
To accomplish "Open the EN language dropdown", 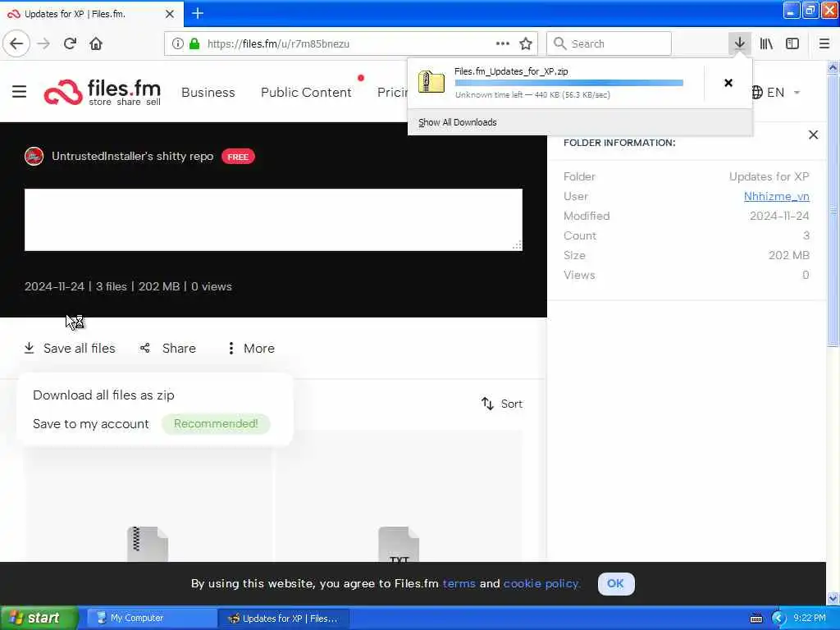I will pos(775,92).
